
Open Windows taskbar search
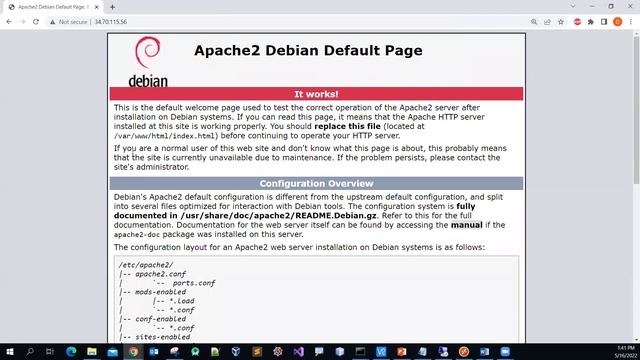(x=30, y=351)
